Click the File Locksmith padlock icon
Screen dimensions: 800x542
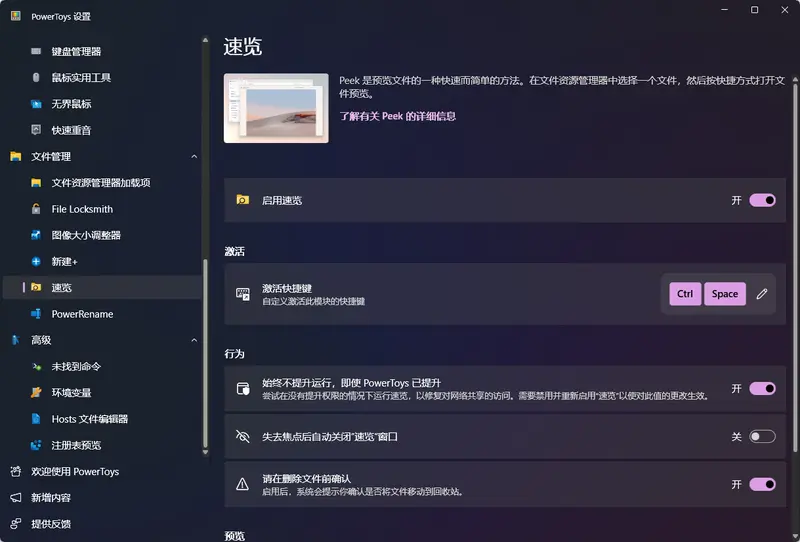[x=36, y=209]
